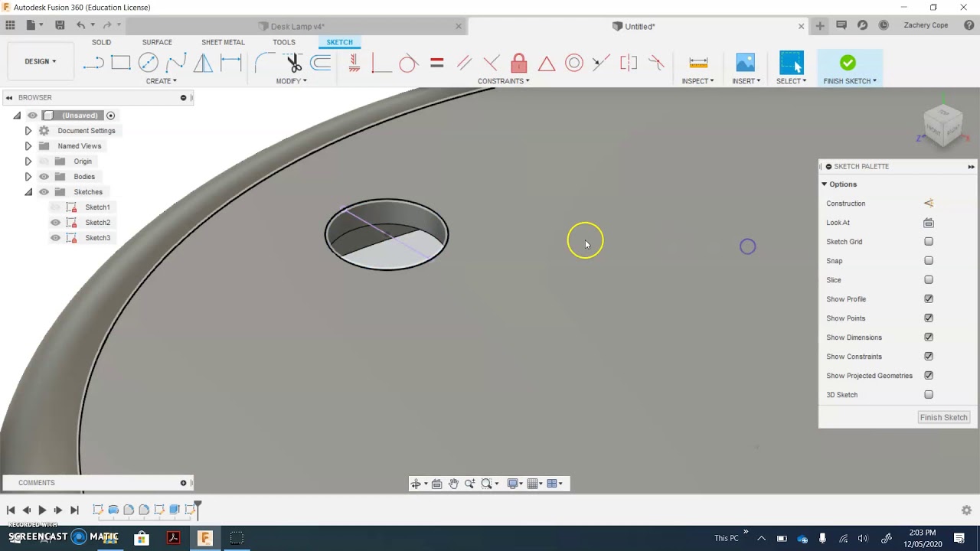Apply the Equal constraint
The image size is (980, 551).
436,63
